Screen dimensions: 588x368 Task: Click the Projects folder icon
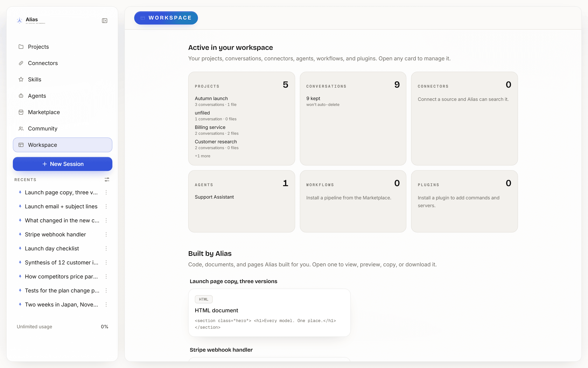tap(21, 47)
